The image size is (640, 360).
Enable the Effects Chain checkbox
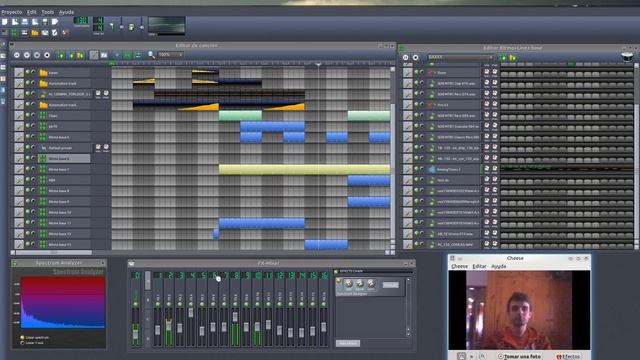pyautogui.click(x=337, y=271)
